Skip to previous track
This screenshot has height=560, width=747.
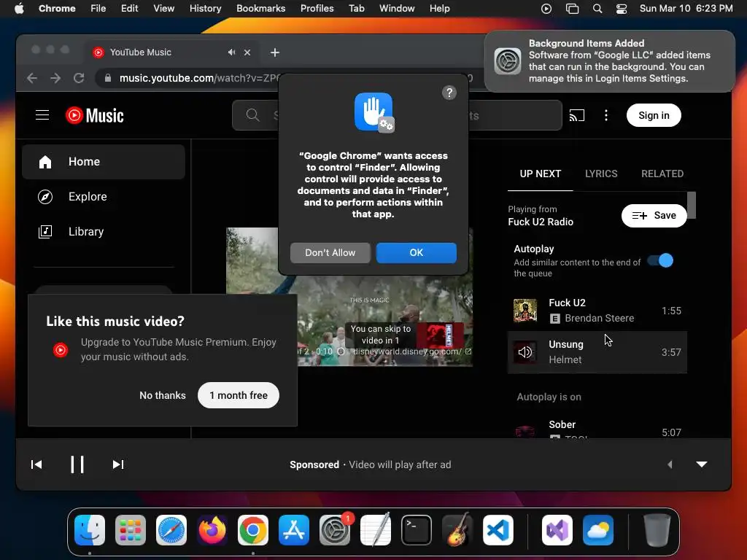point(36,464)
